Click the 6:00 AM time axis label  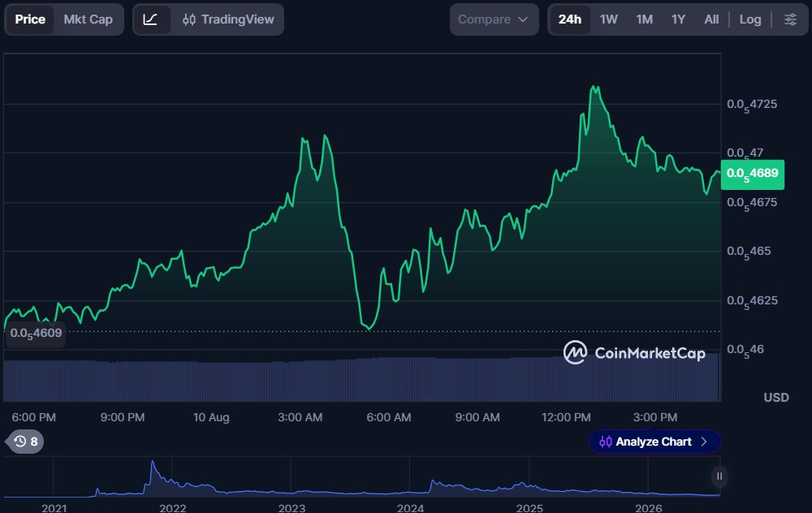(x=389, y=417)
